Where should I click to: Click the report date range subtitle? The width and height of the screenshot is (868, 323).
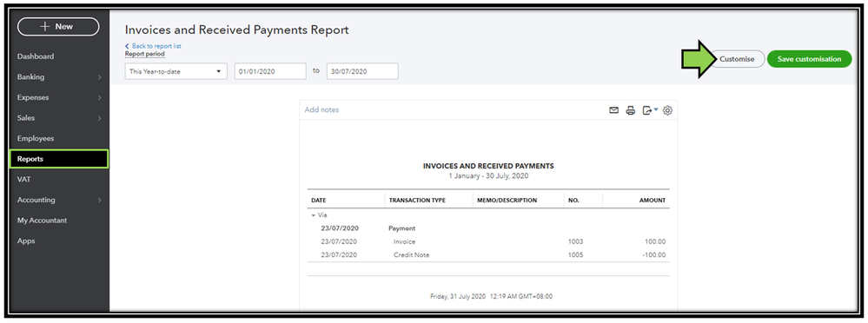pos(488,176)
